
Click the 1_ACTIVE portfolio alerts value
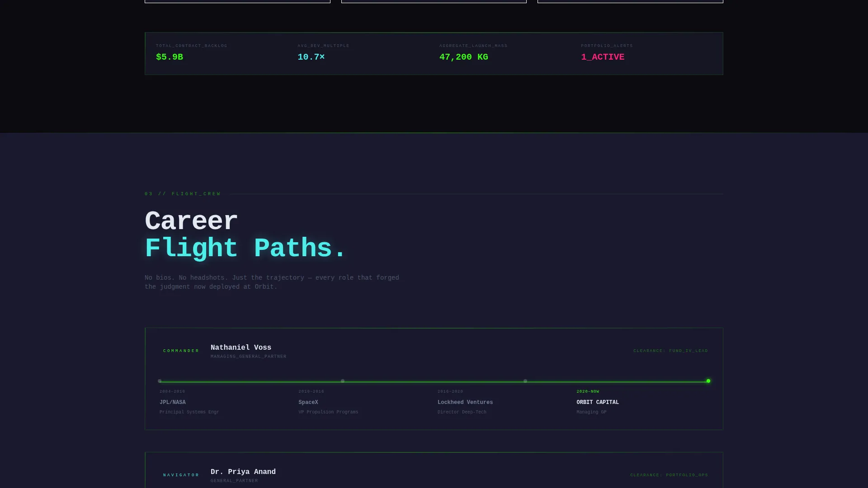point(603,57)
